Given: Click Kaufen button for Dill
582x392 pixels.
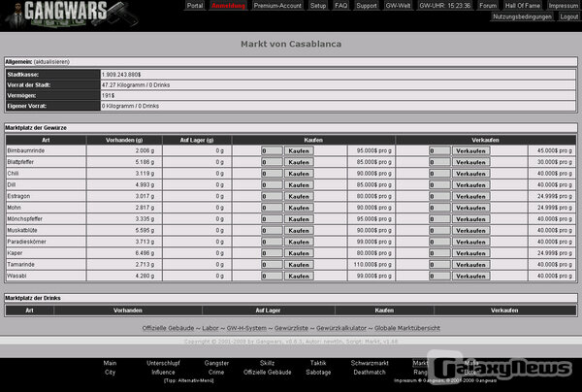Looking at the screenshot, I should [x=299, y=185].
